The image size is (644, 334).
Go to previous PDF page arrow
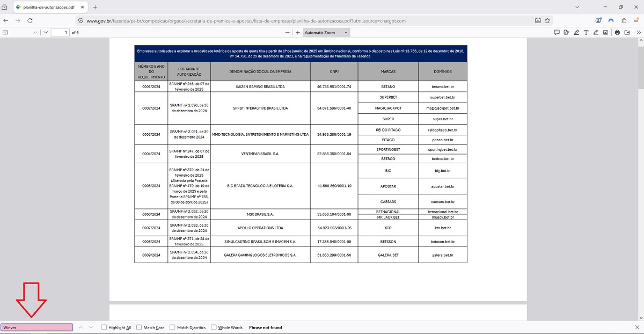(35, 32)
